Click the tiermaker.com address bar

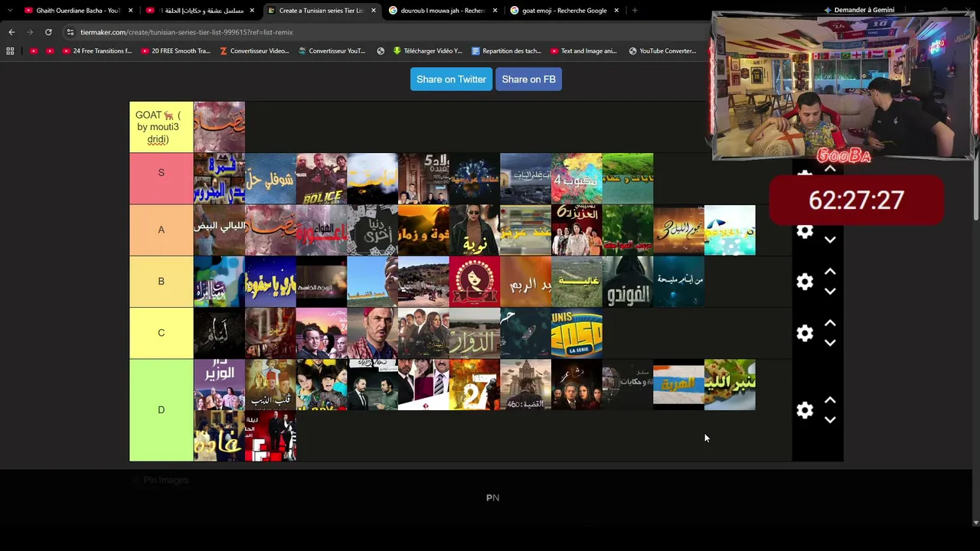383,32
